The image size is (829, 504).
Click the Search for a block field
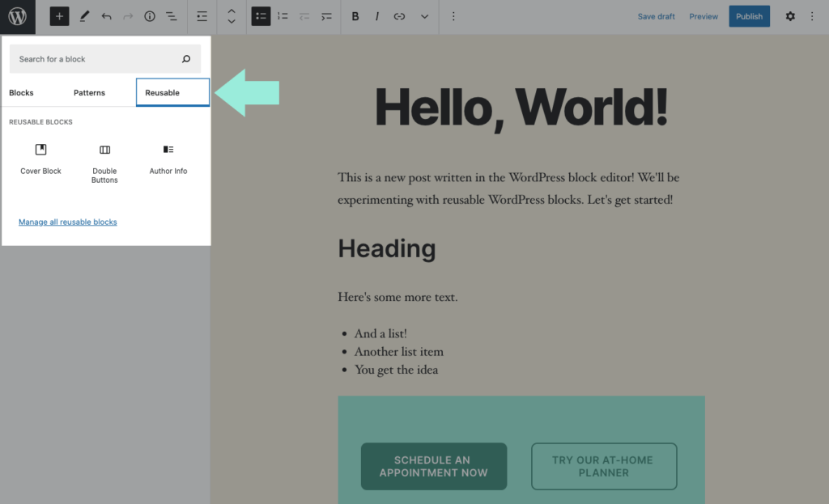tap(97, 59)
